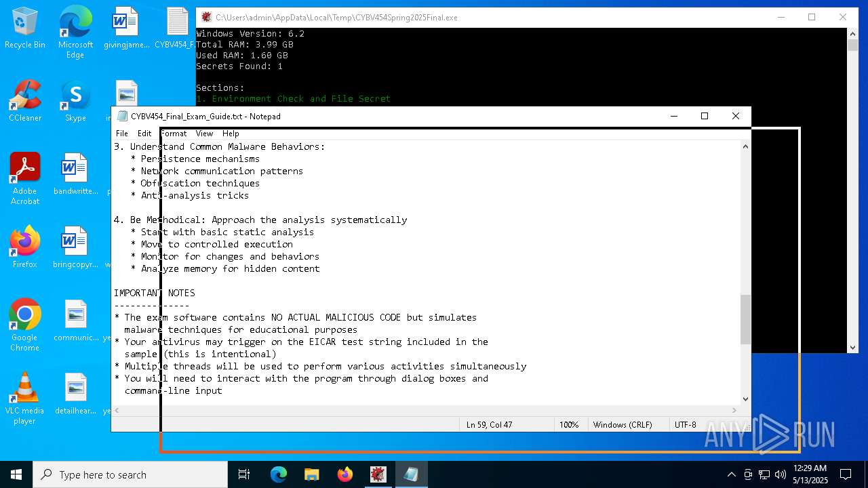Switch to Notepad taskbar icon
This screenshot has height=488, width=868.
(412, 474)
